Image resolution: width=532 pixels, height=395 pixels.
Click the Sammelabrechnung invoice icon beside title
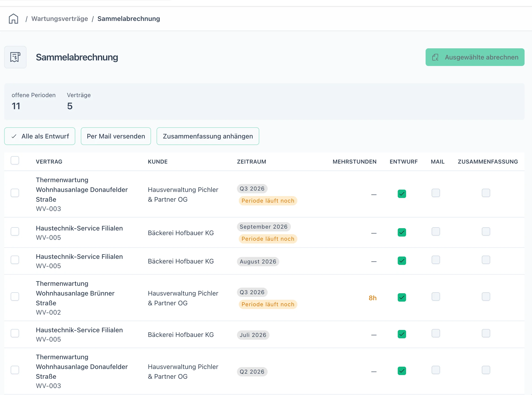click(15, 57)
